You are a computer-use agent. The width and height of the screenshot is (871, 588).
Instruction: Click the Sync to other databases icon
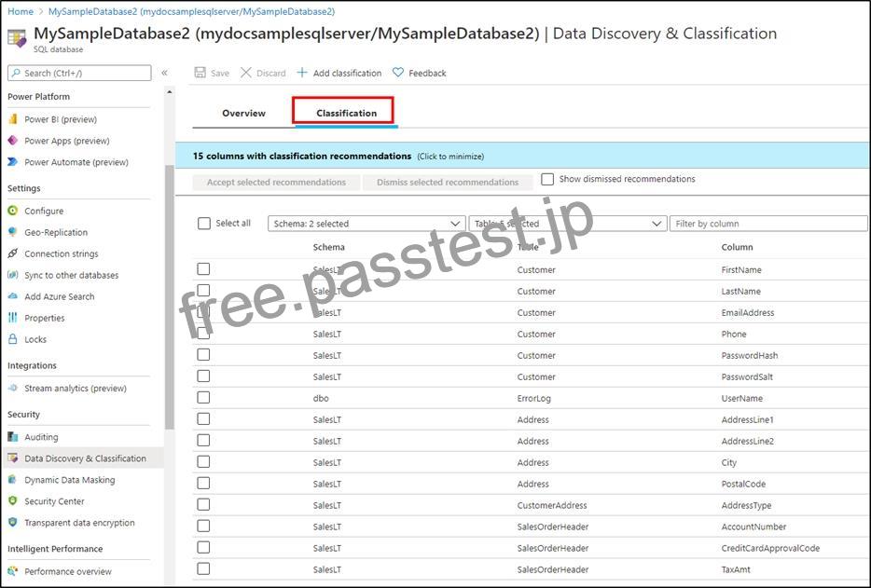point(13,275)
